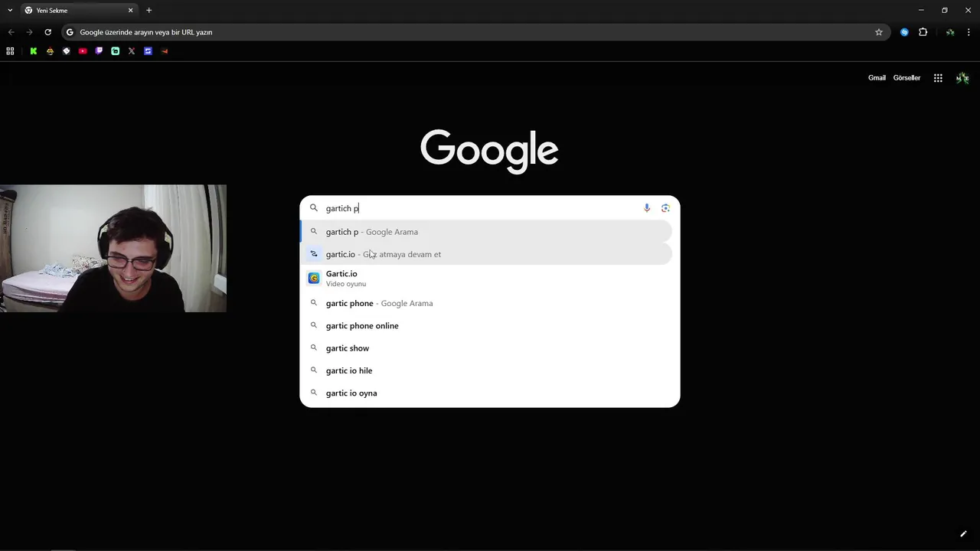This screenshot has height=551, width=980.
Task: Start voice search with microphone
Action: [x=647, y=208]
